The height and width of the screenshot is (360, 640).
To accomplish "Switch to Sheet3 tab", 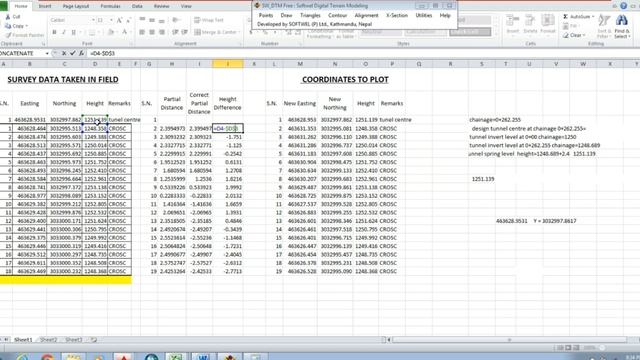I will pos(73,340).
